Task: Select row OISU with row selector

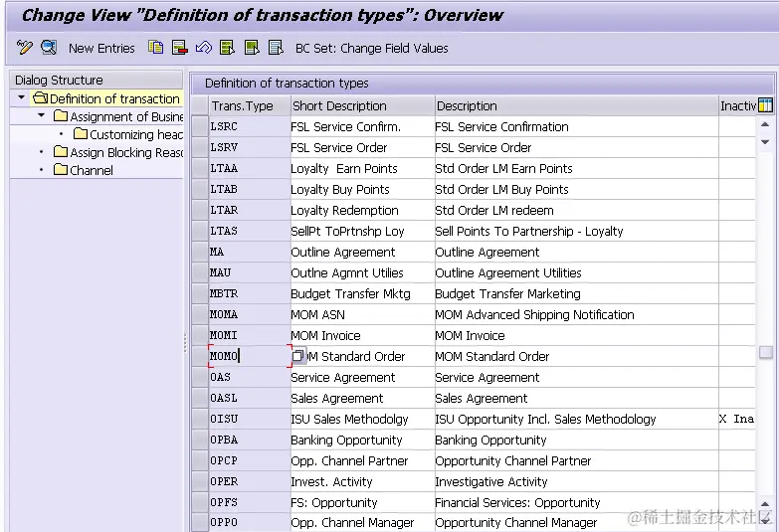Action: [x=200, y=419]
